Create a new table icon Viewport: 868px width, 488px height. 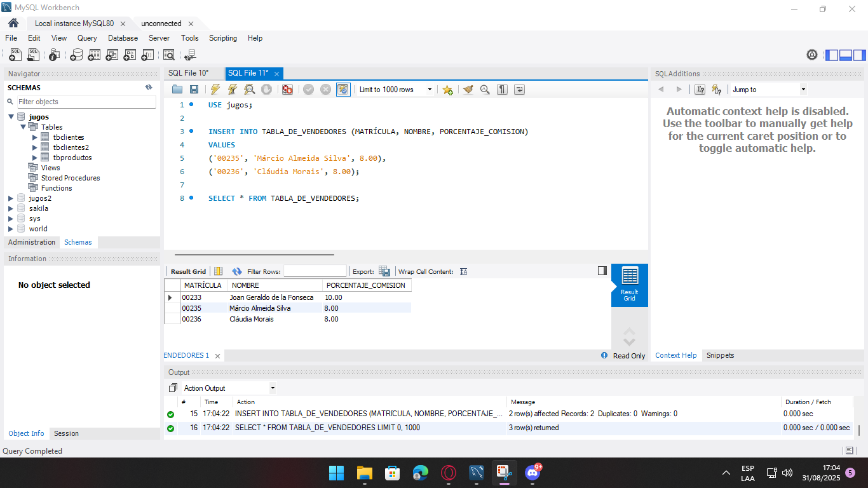point(94,55)
